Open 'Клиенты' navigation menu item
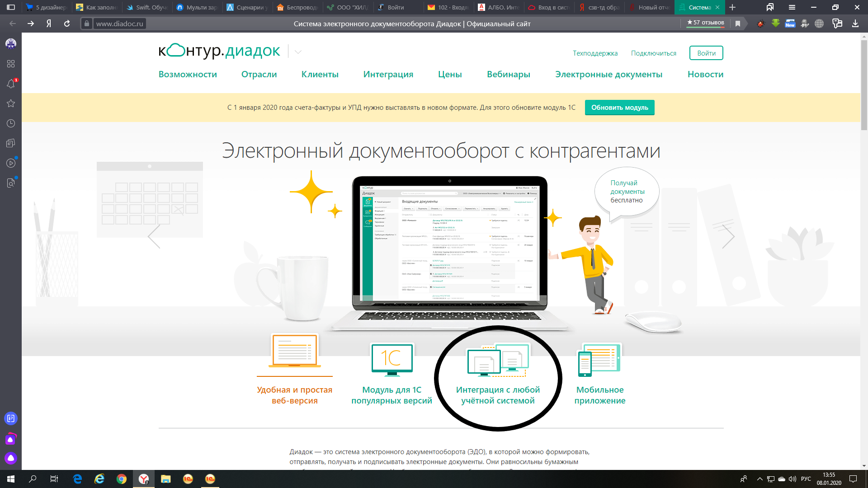This screenshot has width=868, height=488. (x=320, y=74)
